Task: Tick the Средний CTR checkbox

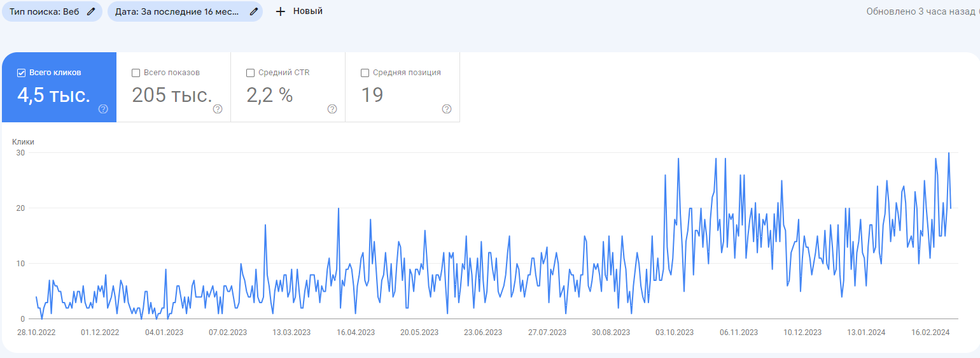Action: 250,73
